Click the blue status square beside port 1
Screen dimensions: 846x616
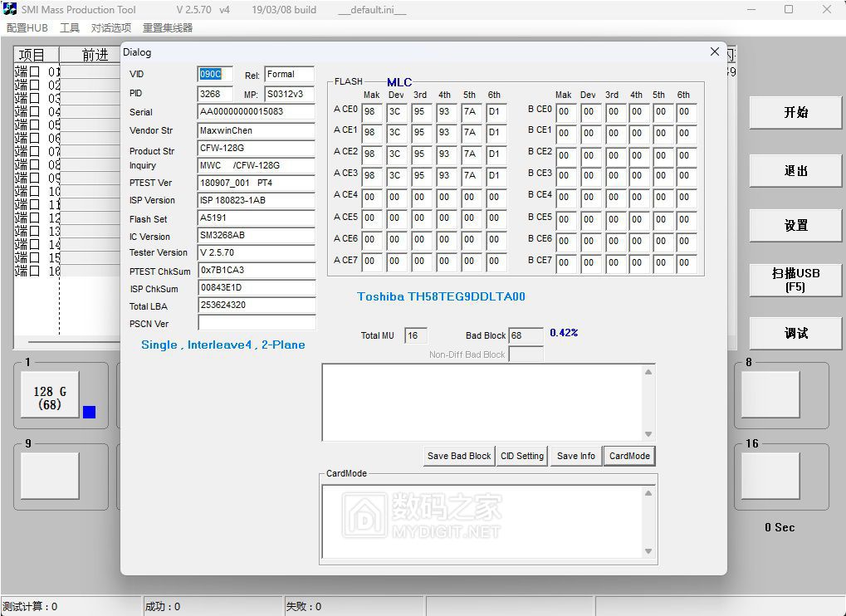point(89,412)
